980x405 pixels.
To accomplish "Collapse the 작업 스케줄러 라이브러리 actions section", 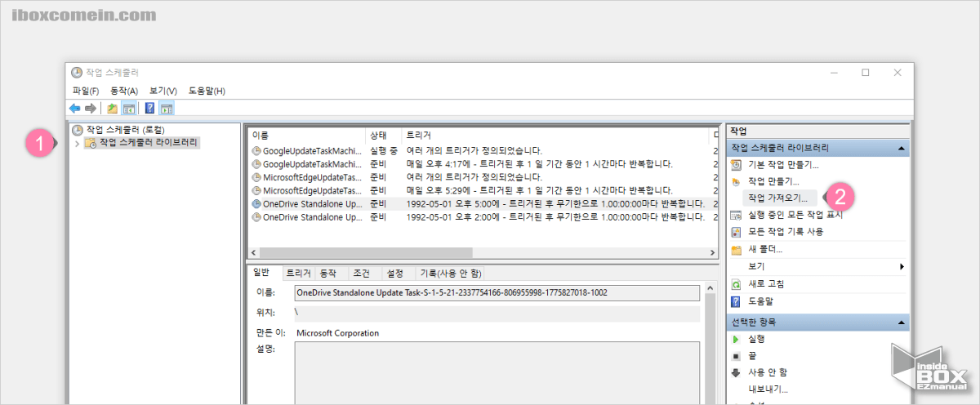I will [x=902, y=149].
